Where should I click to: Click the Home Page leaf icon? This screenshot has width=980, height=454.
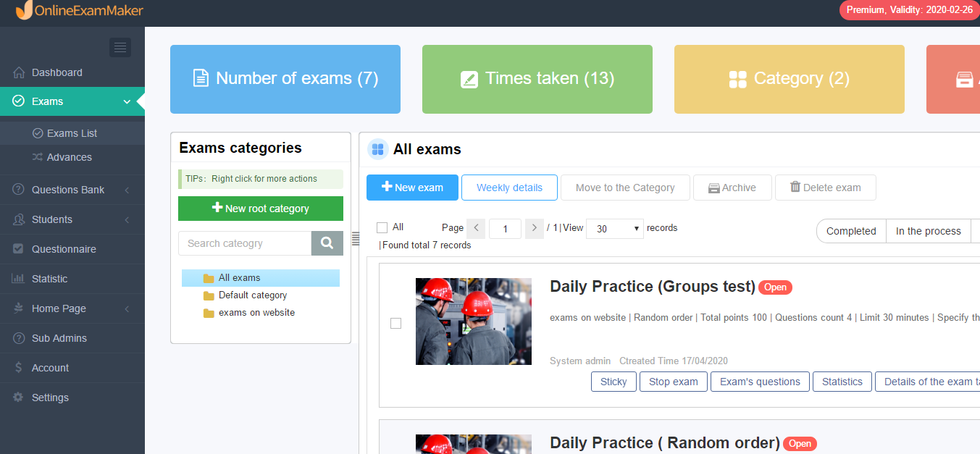[x=19, y=308]
